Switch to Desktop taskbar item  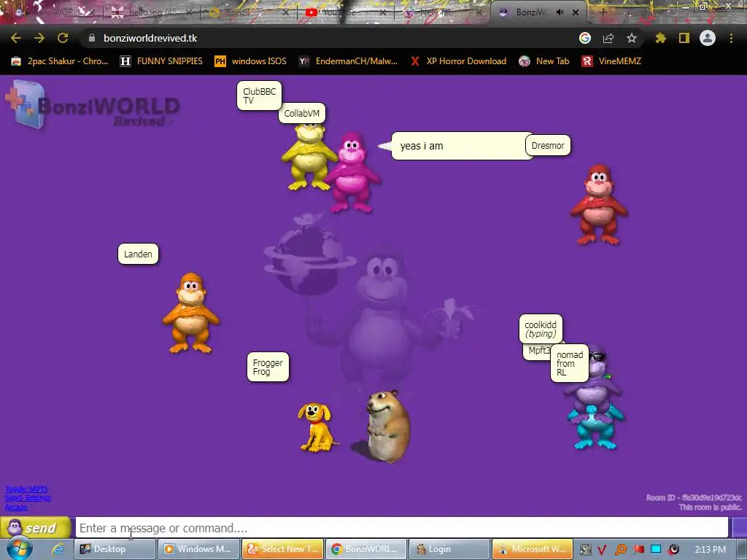[115, 549]
